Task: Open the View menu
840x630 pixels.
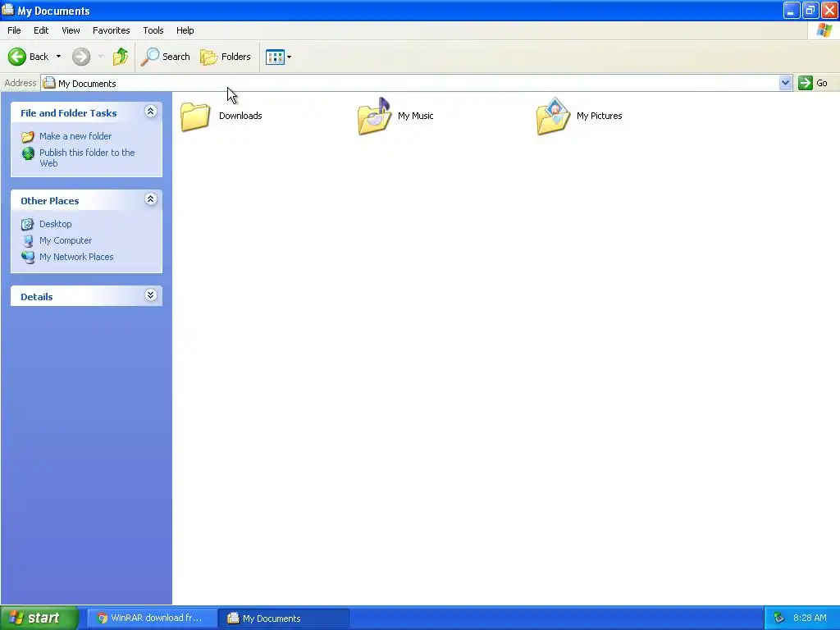Action: [71, 30]
